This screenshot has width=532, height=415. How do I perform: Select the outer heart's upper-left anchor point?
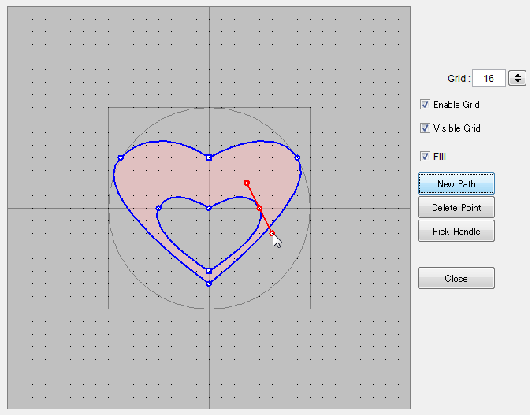[x=121, y=157]
